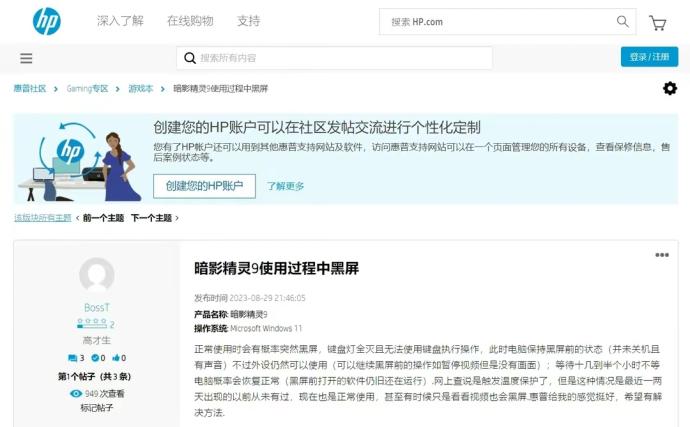Go to 游戏本 breadcrumb
Screen dimensions: 690x427
(x=140, y=88)
